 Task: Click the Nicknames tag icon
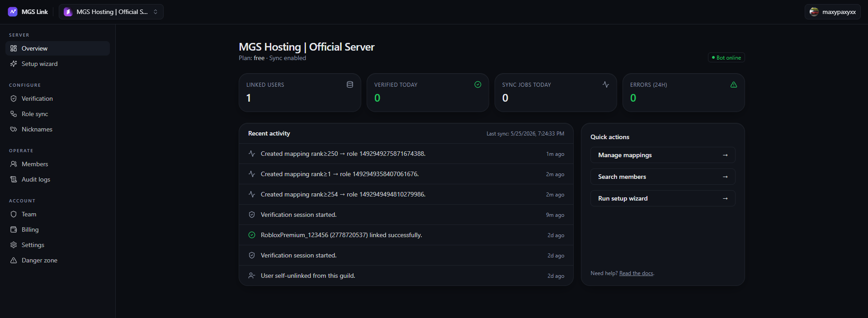[14, 129]
